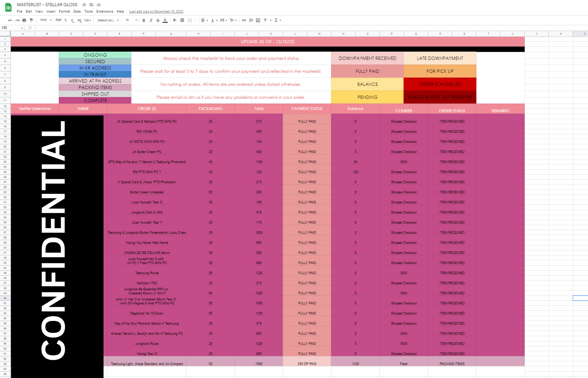Expand the font family dropdown
This screenshot has width=588, height=378.
pos(108,20)
